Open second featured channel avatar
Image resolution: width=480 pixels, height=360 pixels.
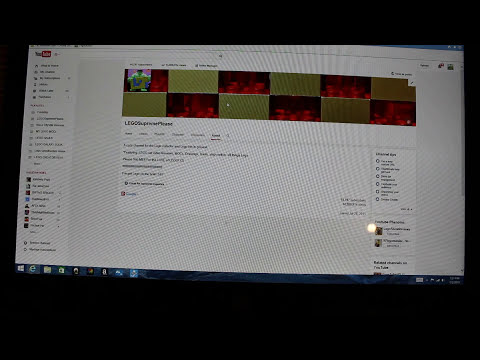click(378, 243)
